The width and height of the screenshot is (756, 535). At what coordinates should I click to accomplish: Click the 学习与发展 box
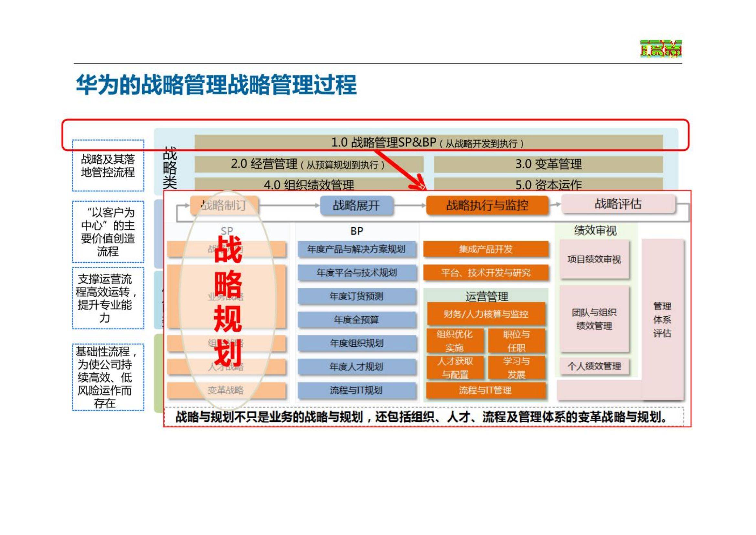click(516, 368)
